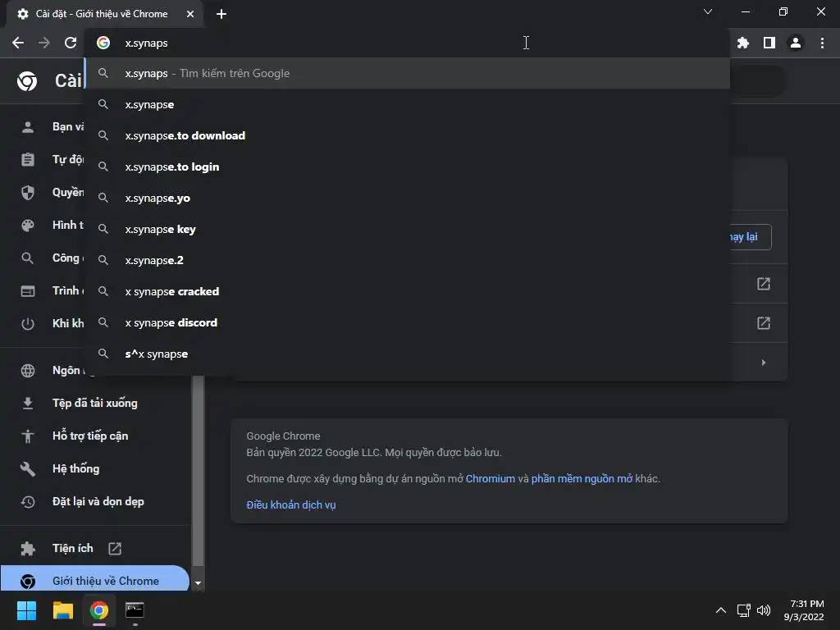840x630 pixels.
Task: Click the sidebar scrollbar down arrow
Action: (x=199, y=583)
